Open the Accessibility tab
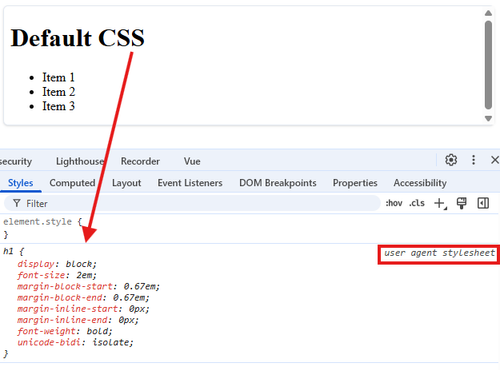Screen dimensions: 500x370 (420, 183)
